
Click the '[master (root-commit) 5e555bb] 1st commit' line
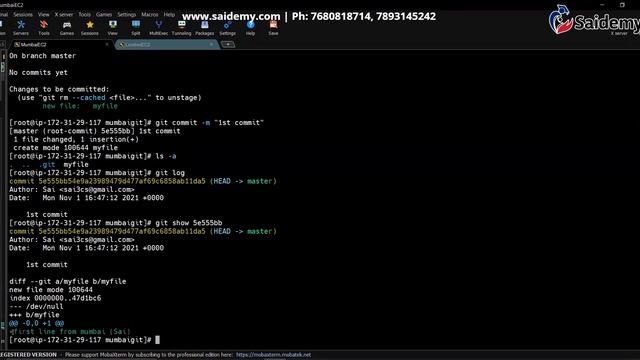click(x=95, y=131)
